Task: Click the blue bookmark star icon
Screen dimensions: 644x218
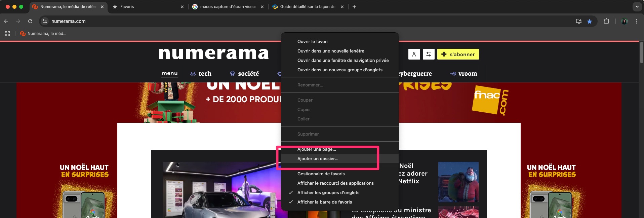Action: point(590,21)
